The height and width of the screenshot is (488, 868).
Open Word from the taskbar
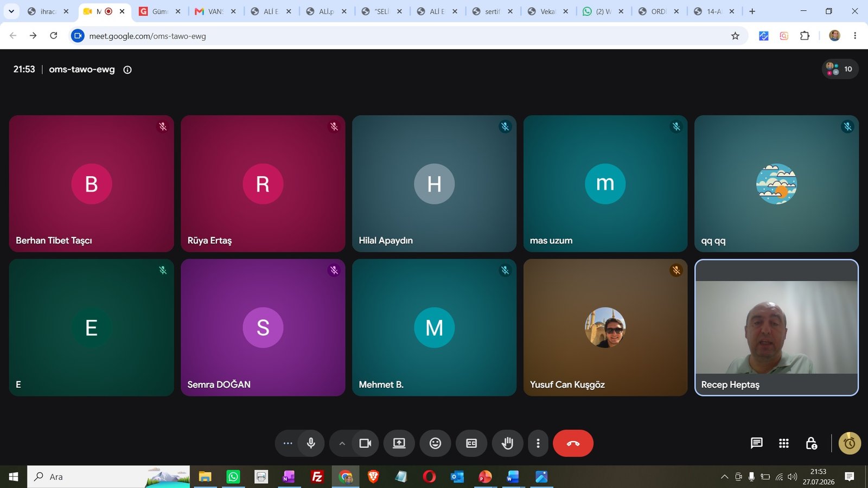(x=513, y=477)
